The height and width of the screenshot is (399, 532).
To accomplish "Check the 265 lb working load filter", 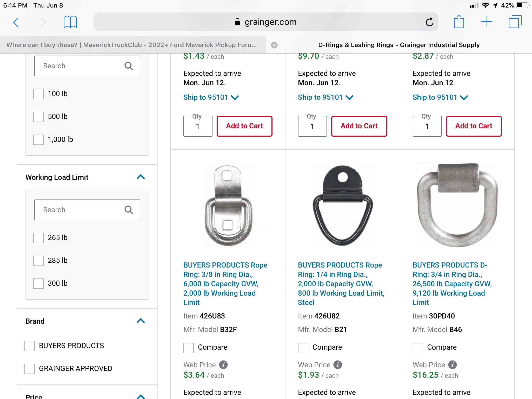I will tap(38, 238).
